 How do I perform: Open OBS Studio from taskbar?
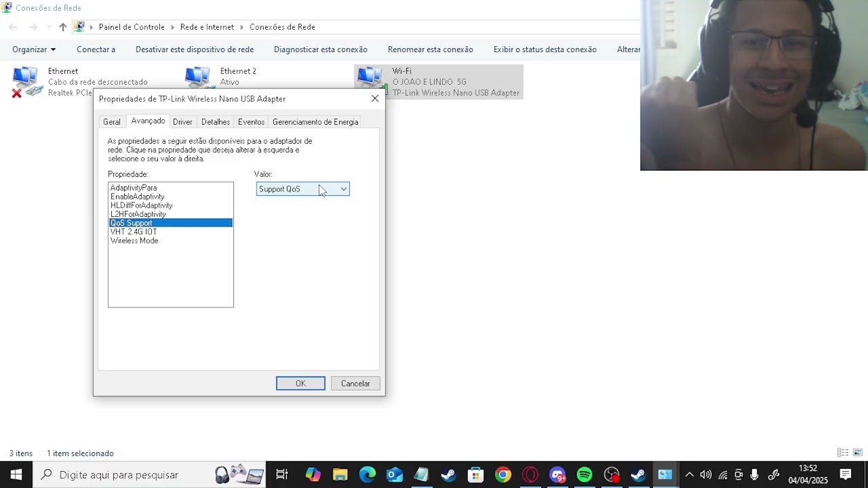point(612,474)
